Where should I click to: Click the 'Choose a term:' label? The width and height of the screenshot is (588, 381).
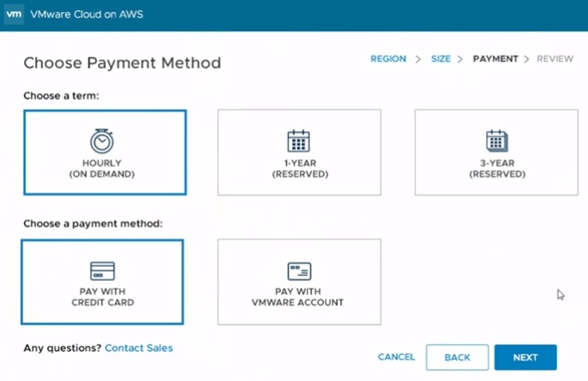[61, 96]
